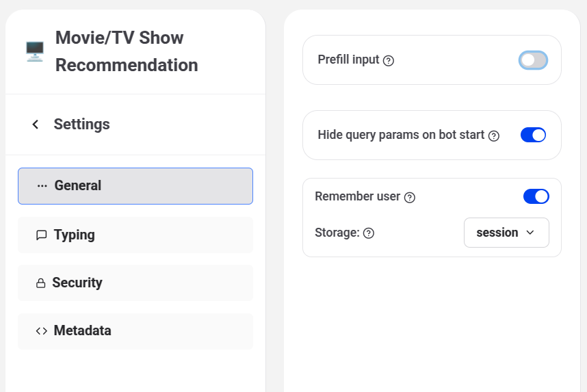Open the Security settings section
The image size is (587, 392).
135,283
